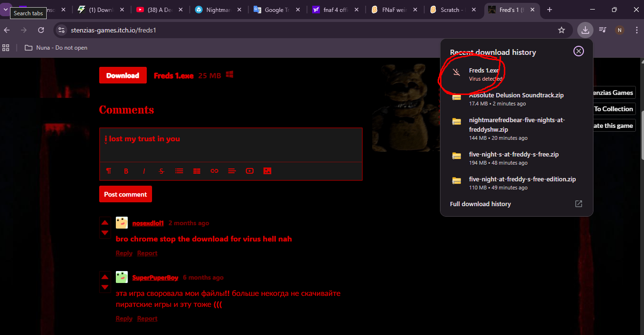This screenshot has height=335, width=644.
Task: Close the recent download history popup
Action: 578,51
